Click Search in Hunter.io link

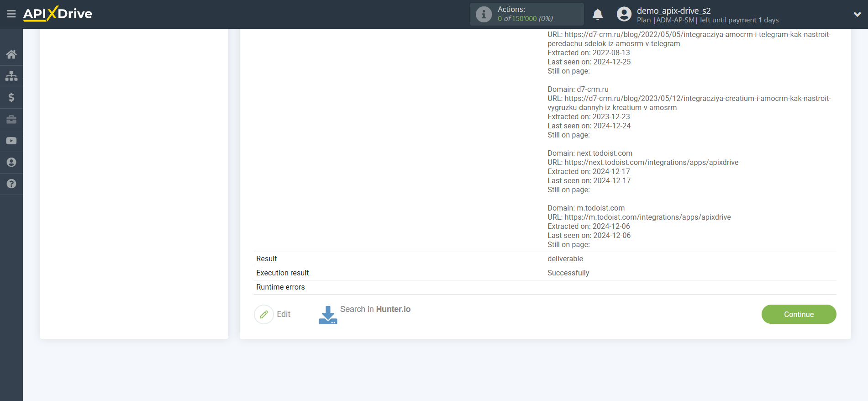pos(375,309)
